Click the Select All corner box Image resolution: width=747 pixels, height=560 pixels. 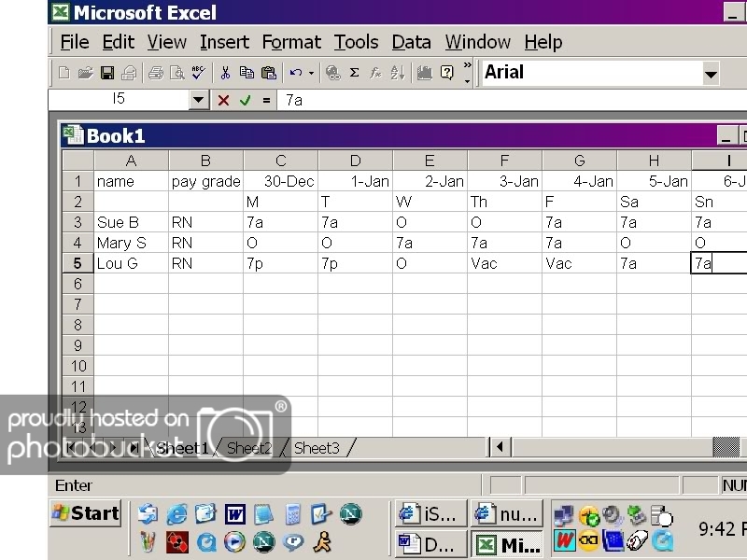(x=78, y=161)
